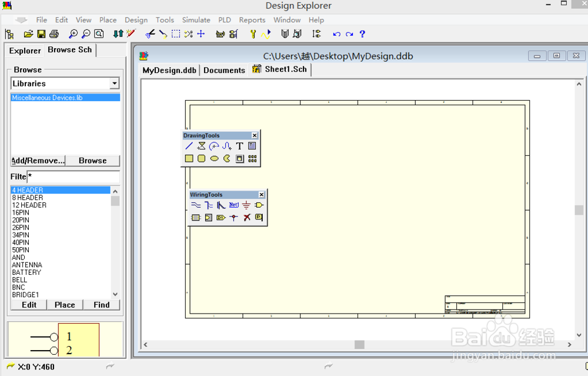This screenshot has height=376, width=588.
Task: Select the Place Junction tool
Action: (233, 217)
